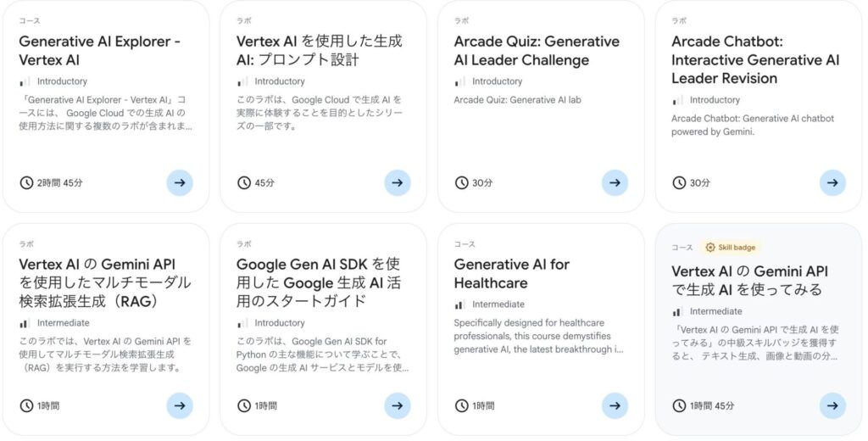
Task: Select the Vertex AI の Gemini API RAG lab title
Action: (105, 282)
